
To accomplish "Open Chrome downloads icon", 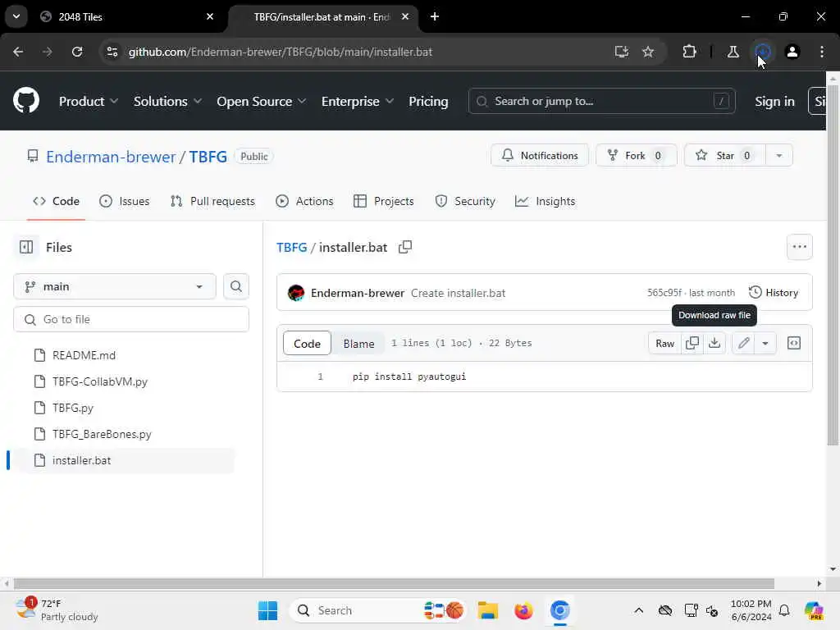I will [762, 52].
